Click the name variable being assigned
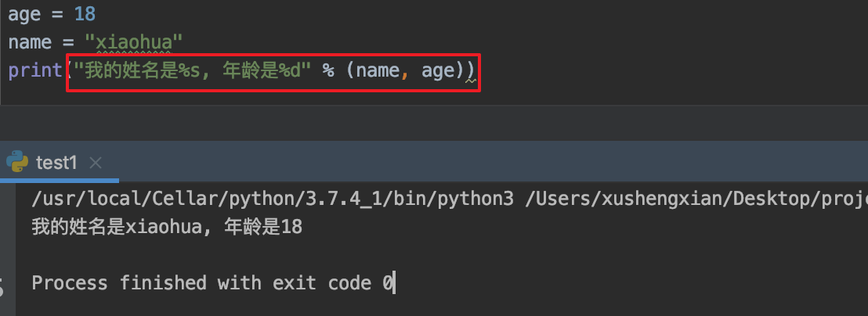The height and width of the screenshot is (316, 868). (x=30, y=42)
